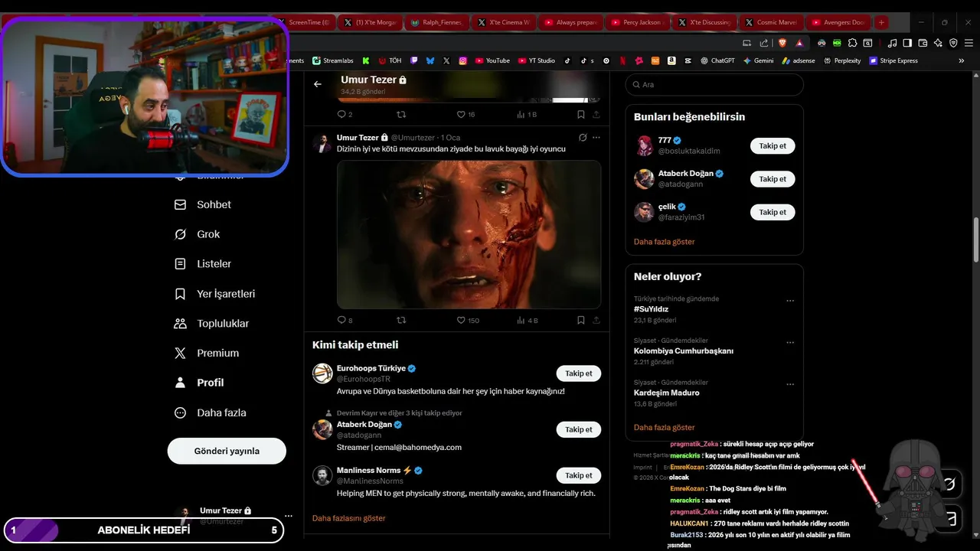The height and width of the screenshot is (551, 980).
Task: Open Sohbet in the sidebar
Action: pos(203,204)
